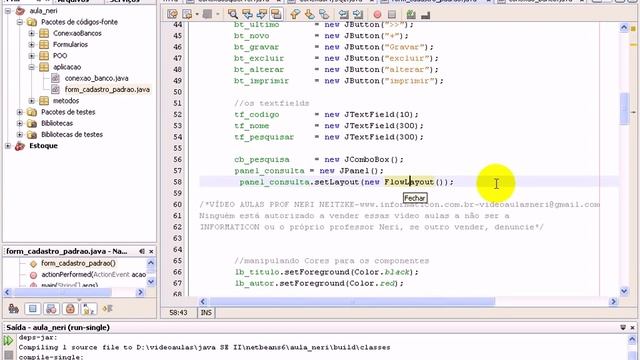Screen dimensions: 640x360
Task: Click the Stop icon in Saída panel
Action: pyautogui.click(x=8, y=354)
